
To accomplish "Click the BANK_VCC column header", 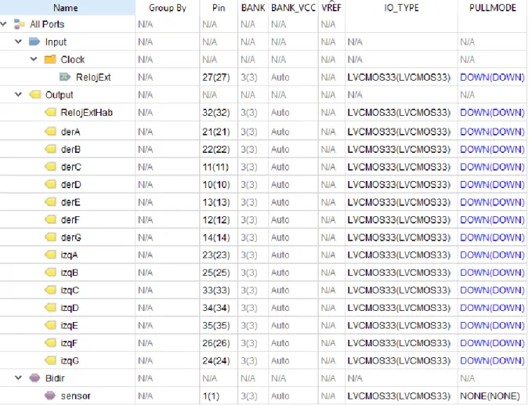I will pyautogui.click(x=293, y=8).
